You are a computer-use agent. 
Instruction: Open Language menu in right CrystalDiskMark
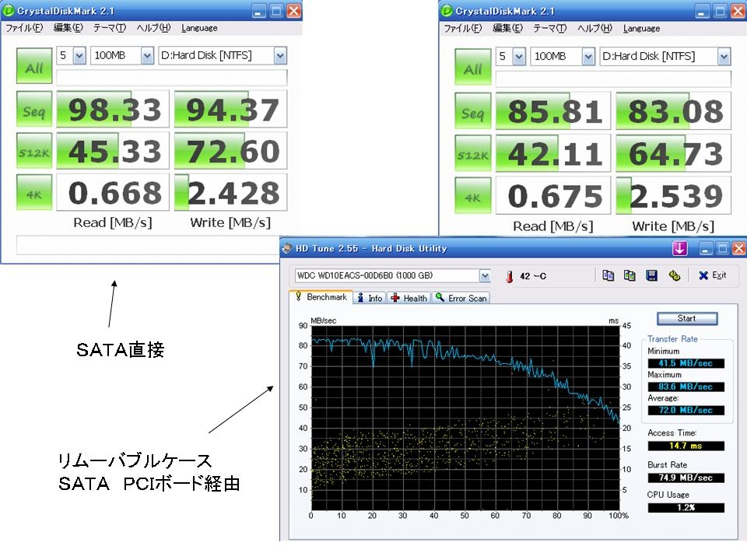(x=641, y=28)
